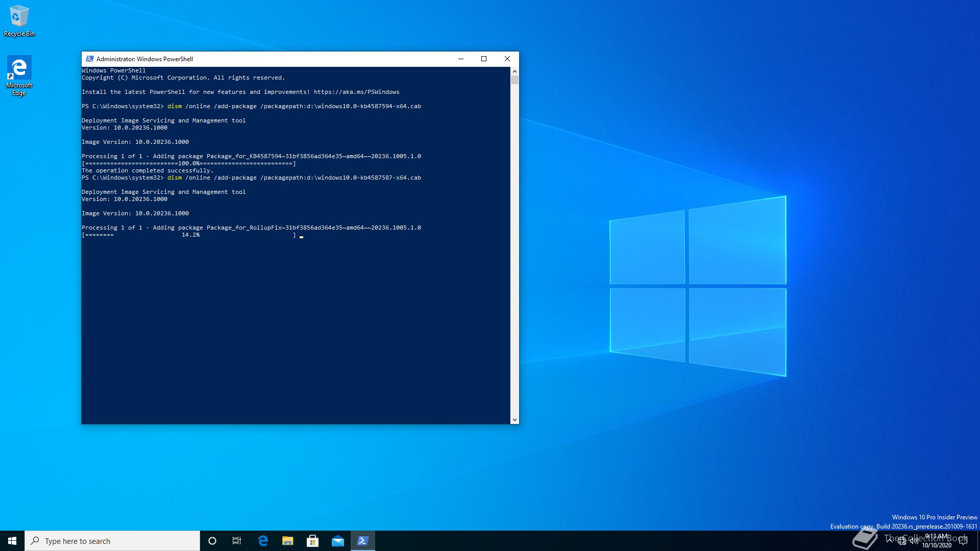Click the Package_for_KB4587594 processing line

251,156
